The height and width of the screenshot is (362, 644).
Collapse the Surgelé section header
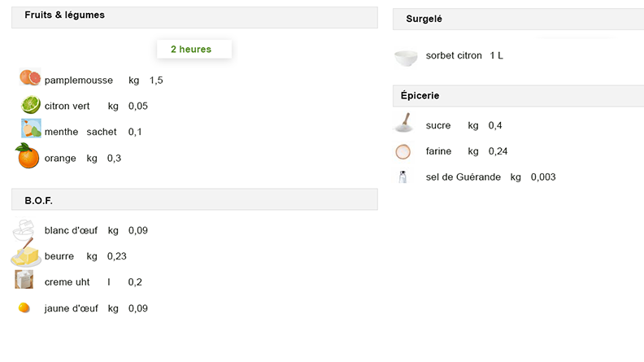pos(518,20)
